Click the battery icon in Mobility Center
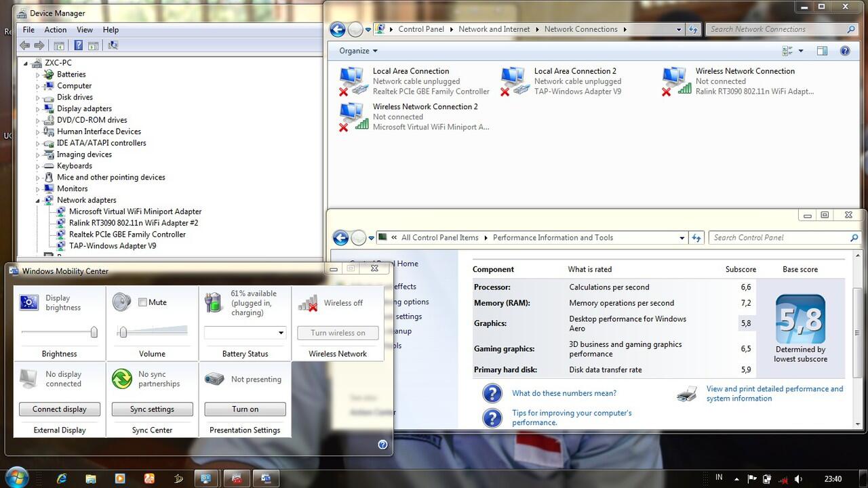The height and width of the screenshot is (488, 868). [x=214, y=302]
